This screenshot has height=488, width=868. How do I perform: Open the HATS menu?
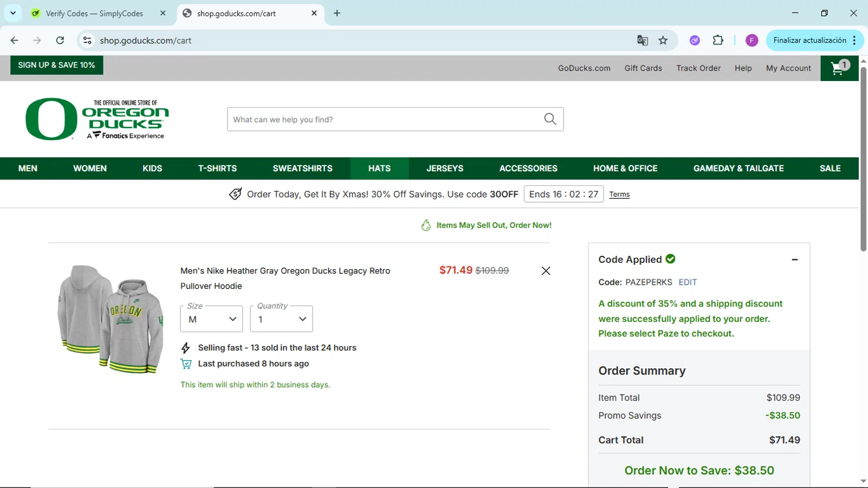(x=380, y=168)
